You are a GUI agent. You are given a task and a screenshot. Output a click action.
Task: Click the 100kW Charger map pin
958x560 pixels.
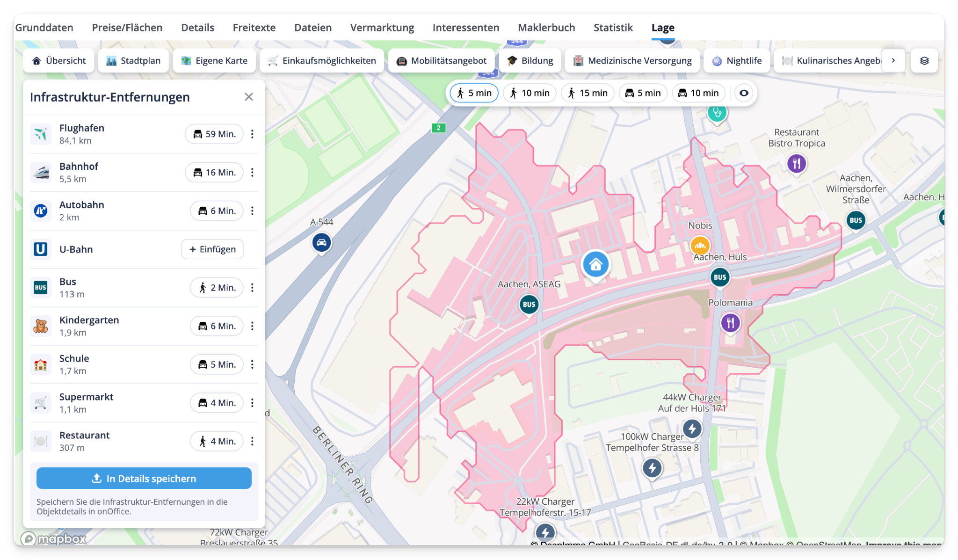pyautogui.click(x=652, y=467)
